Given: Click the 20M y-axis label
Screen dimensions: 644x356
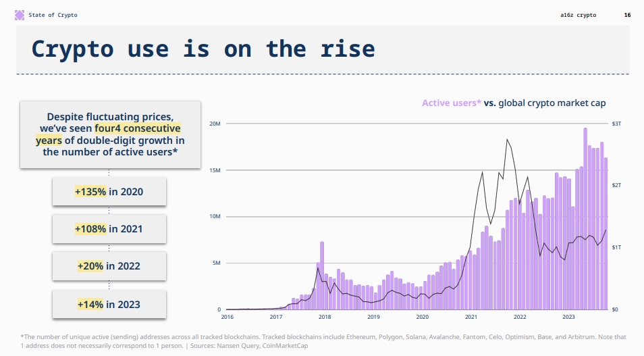Looking at the screenshot, I should [215, 124].
